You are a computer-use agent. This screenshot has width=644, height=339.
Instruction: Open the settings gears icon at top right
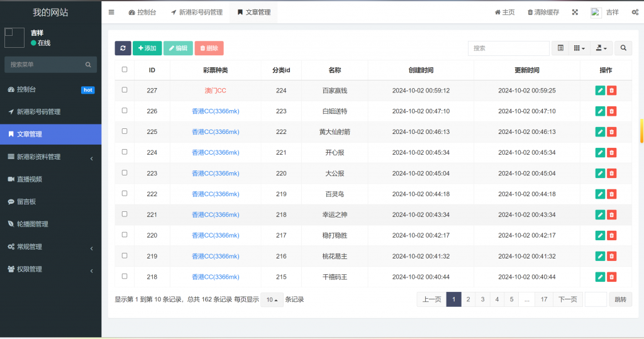[x=635, y=12]
